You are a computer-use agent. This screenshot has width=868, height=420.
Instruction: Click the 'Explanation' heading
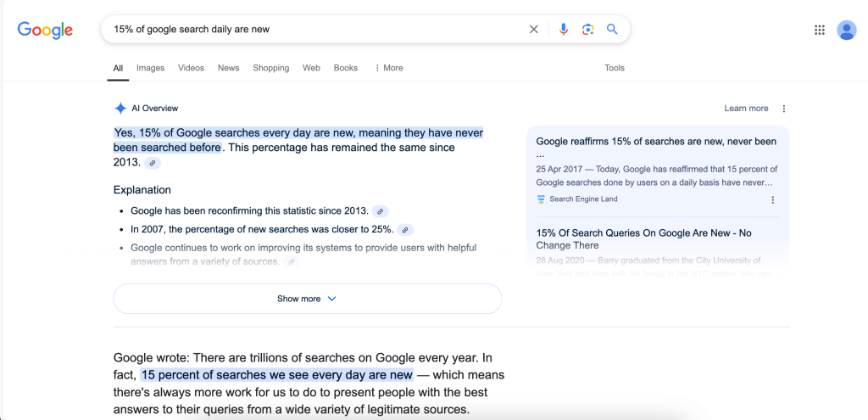click(x=142, y=190)
